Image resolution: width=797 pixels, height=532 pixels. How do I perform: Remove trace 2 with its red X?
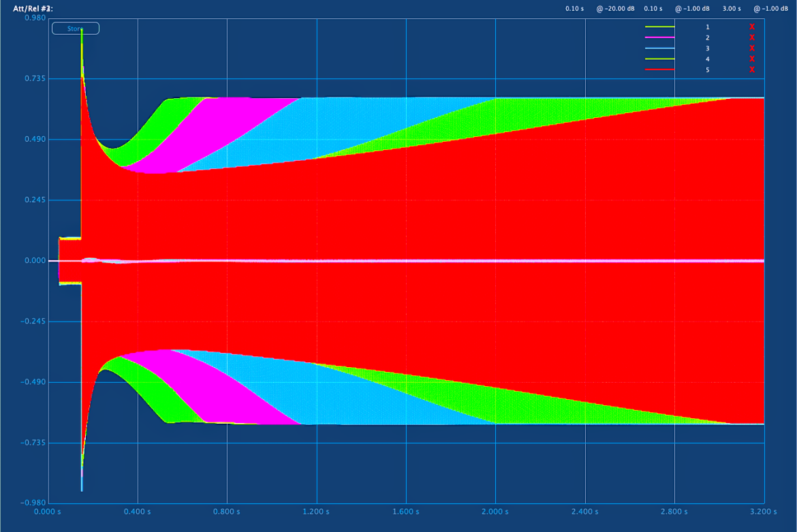tap(752, 37)
